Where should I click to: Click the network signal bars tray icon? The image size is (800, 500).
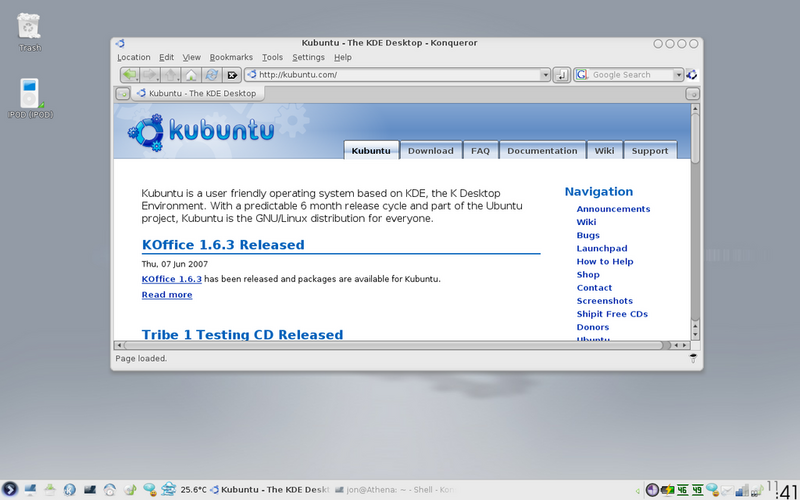pyautogui.click(x=742, y=490)
